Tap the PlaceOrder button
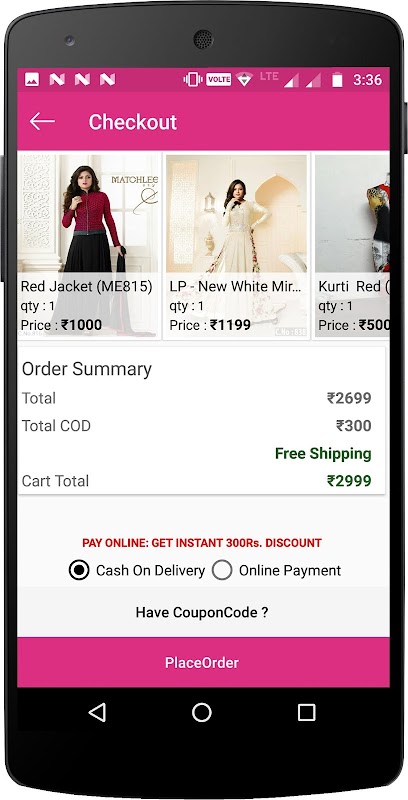The height and width of the screenshot is (800, 408). coord(203,662)
